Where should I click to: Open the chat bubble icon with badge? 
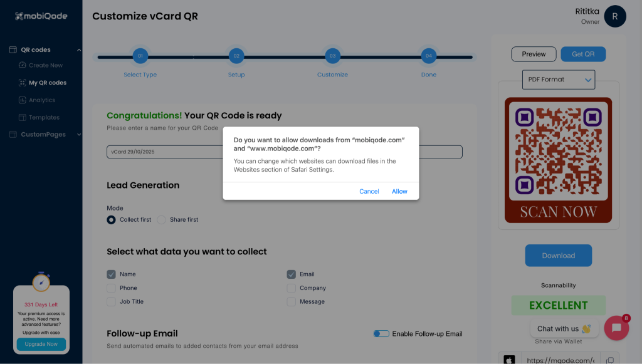(616, 328)
